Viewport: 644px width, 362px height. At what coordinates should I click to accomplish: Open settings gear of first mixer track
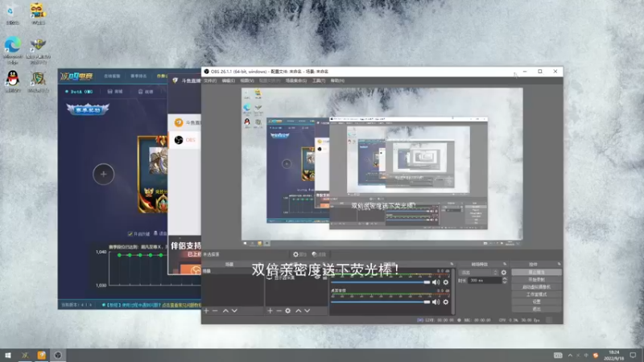pos(446,282)
